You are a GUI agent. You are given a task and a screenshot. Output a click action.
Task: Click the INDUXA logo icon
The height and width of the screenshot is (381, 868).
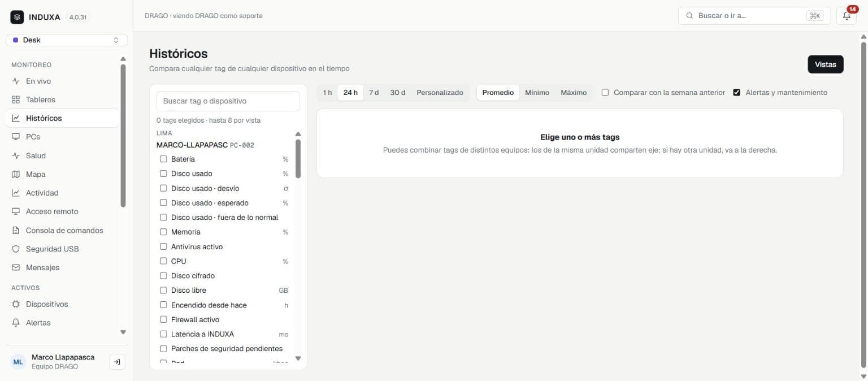[17, 17]
